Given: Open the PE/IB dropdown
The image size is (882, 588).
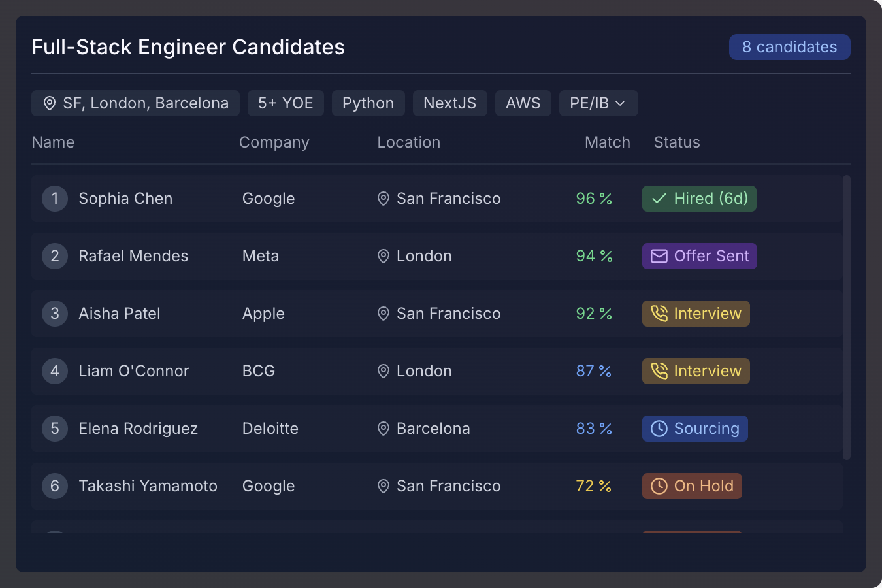Looking at the screenshot, I should click(x=598, y=103).
